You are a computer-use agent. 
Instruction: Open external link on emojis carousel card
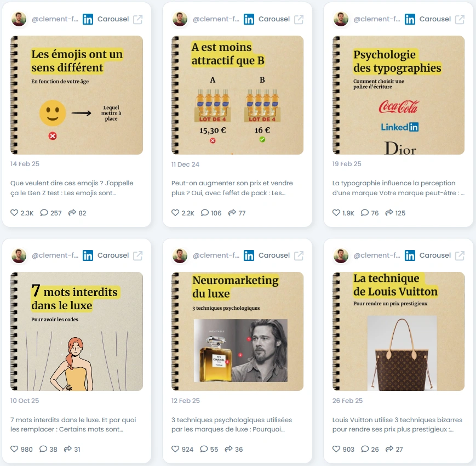tap(138, 19)
